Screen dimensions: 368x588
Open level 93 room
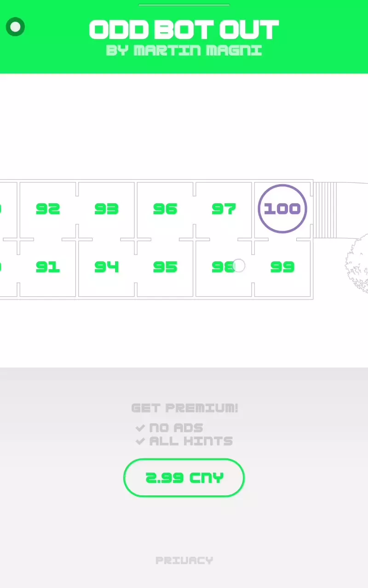pyautogui.click(x=106, y=209)
